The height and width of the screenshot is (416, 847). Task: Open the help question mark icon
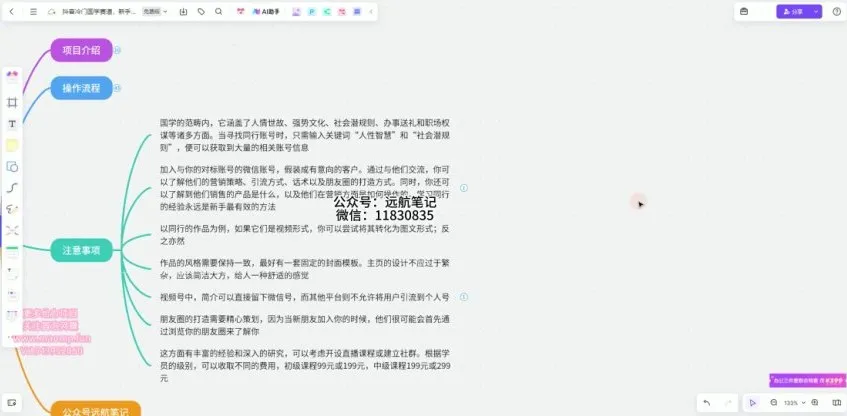tap(835, 11)
